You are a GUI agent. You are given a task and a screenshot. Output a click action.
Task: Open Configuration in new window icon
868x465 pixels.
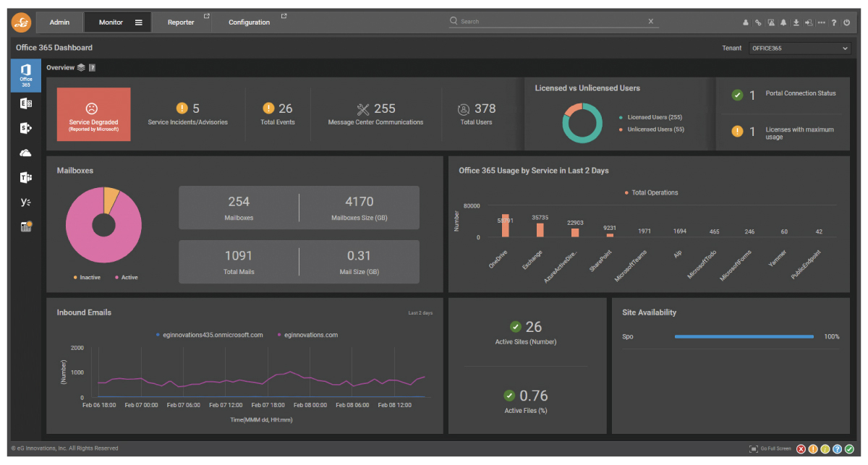point(284,16)
